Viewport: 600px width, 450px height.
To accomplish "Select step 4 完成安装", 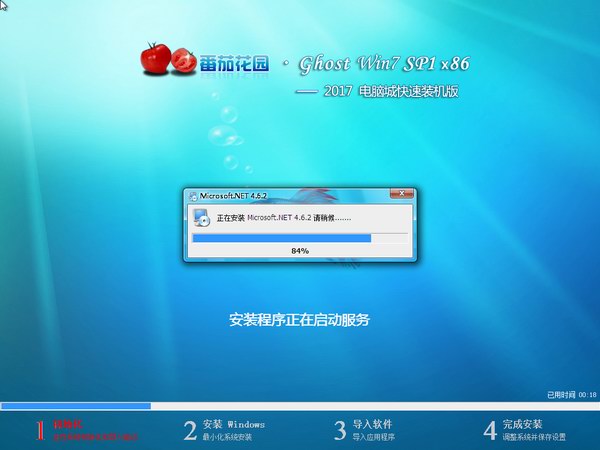I will point(525,430).
